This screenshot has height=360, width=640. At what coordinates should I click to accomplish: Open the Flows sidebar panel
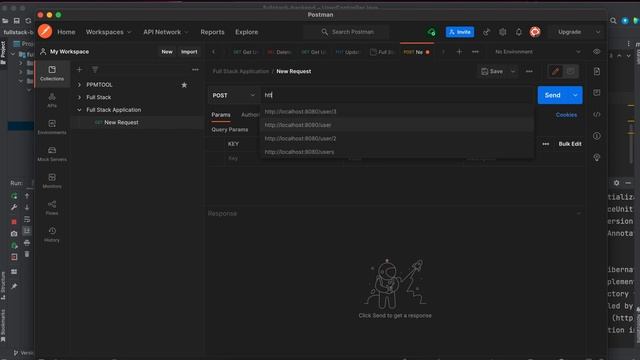tap(52, 208)
